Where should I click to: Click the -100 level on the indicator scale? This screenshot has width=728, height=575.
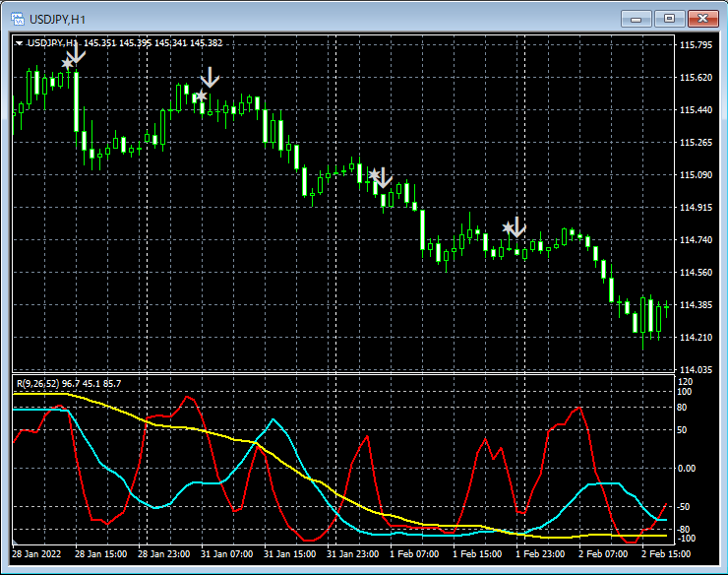click(x=686, y=539)
